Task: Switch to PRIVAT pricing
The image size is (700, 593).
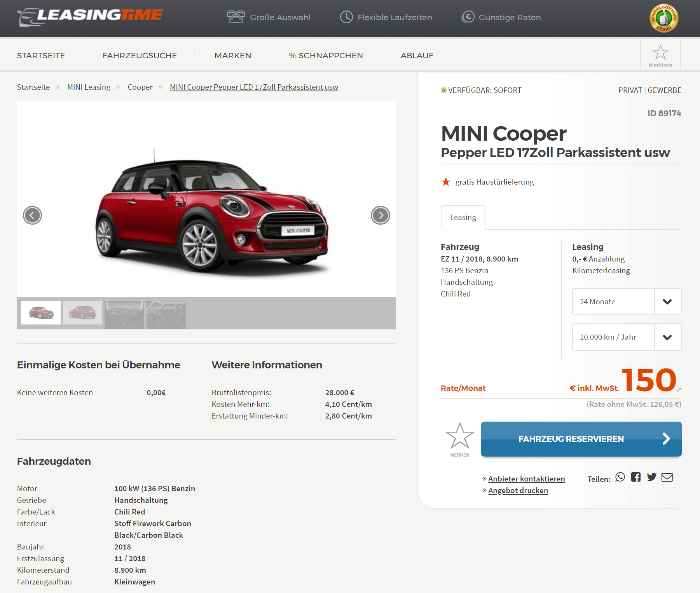Action: coord(630,90)
